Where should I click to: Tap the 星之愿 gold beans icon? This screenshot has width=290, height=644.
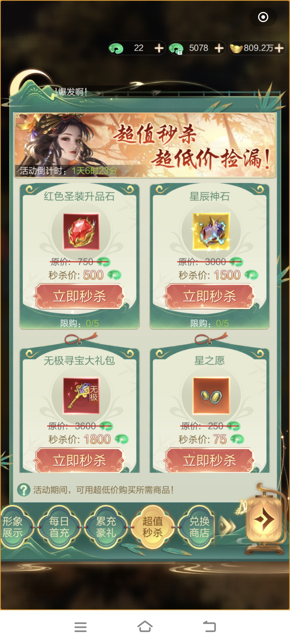tap(211, 395)
